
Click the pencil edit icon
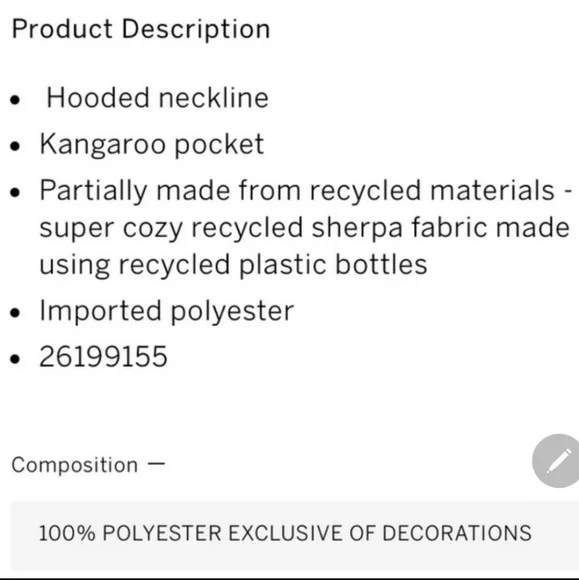pyautogui.click(x=556, y=461)
